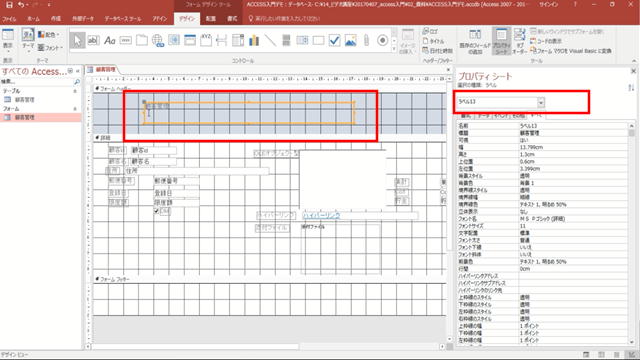The width and height of the screenshot is (640, 360).
Task: Click the attachment paperclip control
Action: pyautogui.click(x=366, y=40)
